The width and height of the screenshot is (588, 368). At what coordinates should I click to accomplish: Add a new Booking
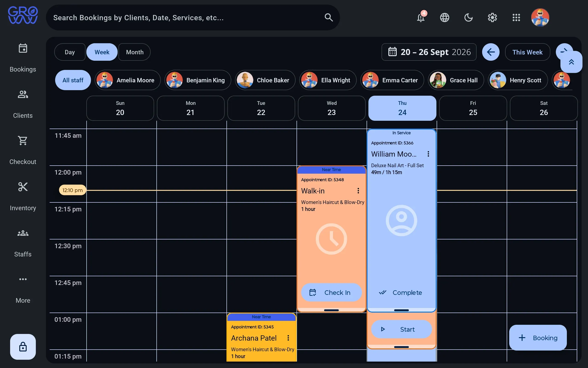pos(538,338)
